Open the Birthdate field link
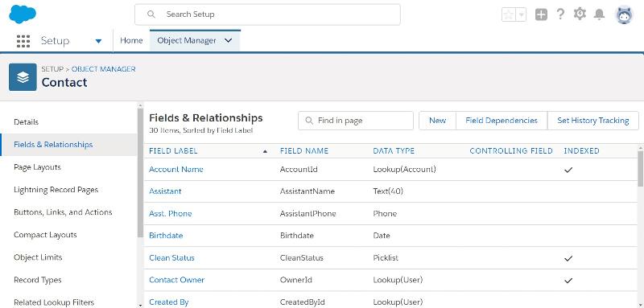644x308 pixels. coord(166,236)
